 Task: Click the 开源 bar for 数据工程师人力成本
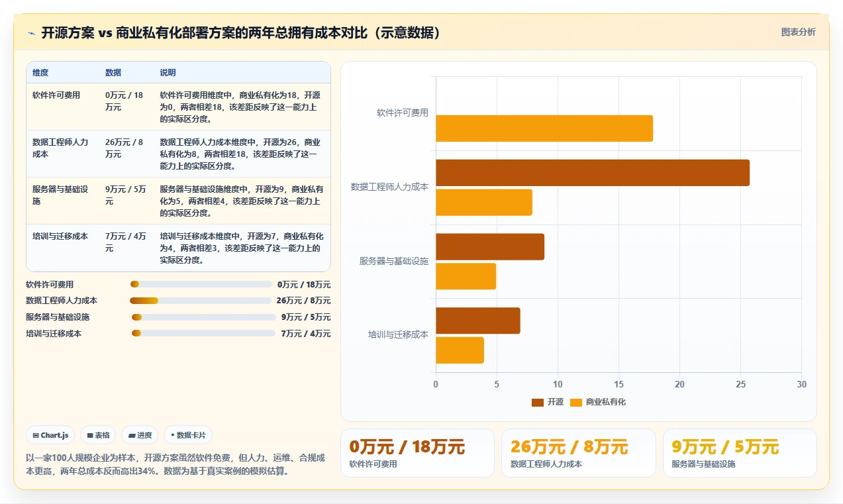[x=593, y=173]
